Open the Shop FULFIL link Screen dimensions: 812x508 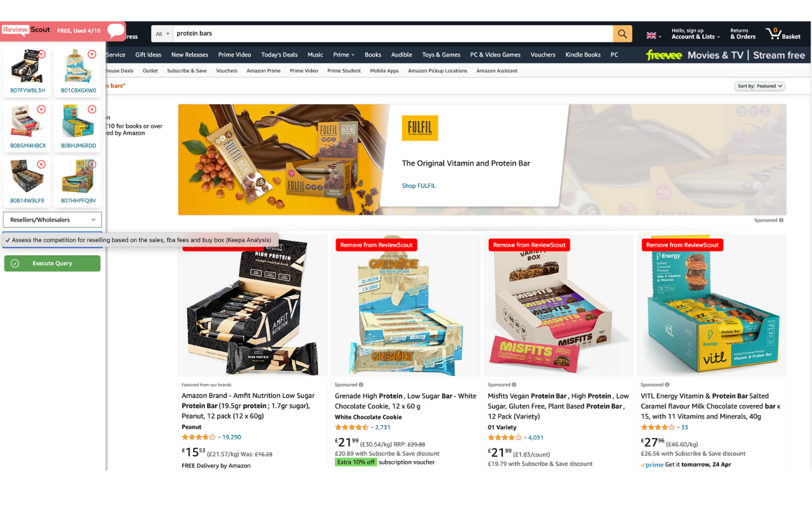(419, 185)
